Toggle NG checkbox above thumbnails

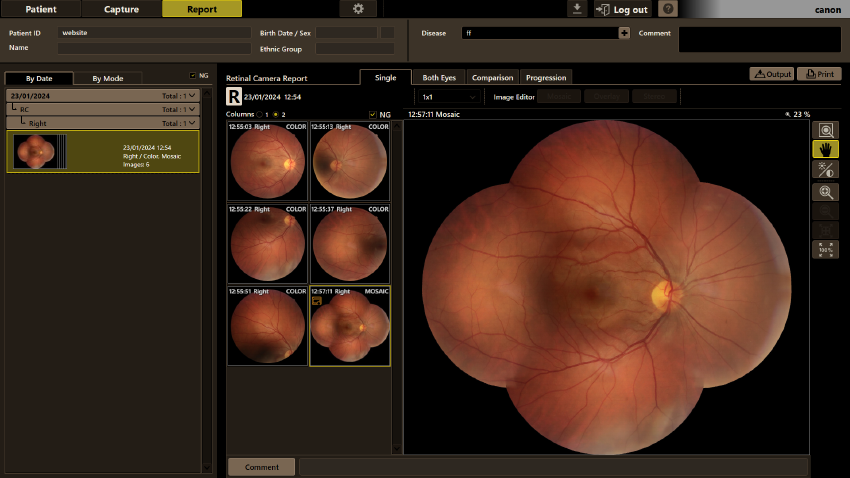[372, 114]
